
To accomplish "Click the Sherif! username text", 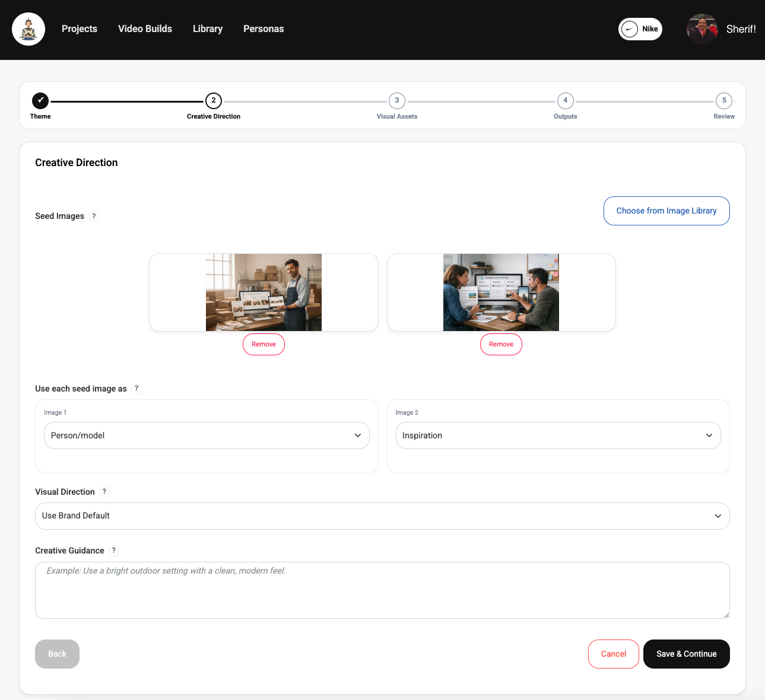I will [x=741, y=29].
